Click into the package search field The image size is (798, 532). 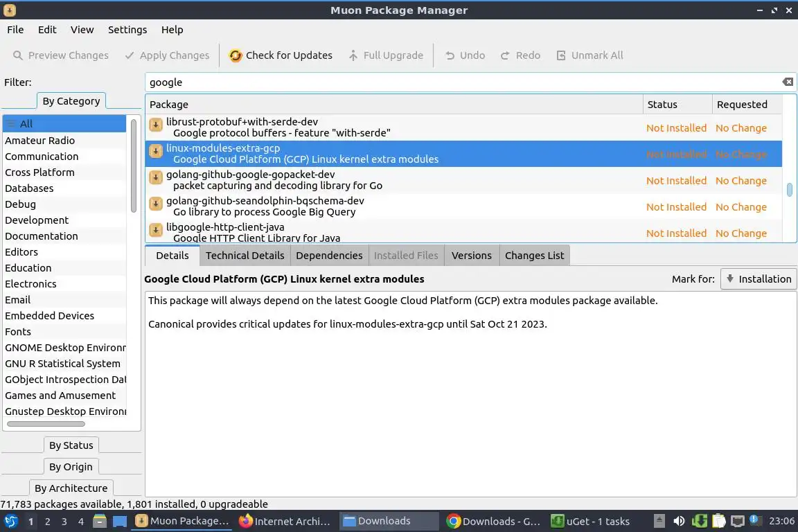point(463,82)
